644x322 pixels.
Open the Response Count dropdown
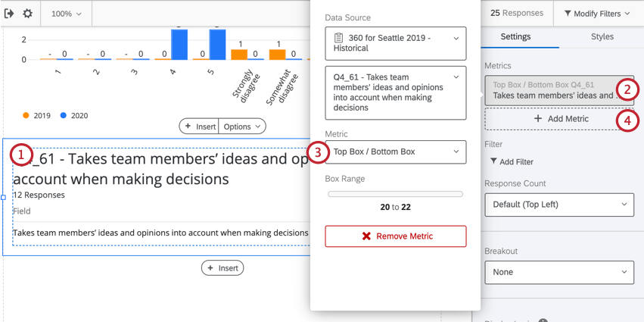[559, 204]
